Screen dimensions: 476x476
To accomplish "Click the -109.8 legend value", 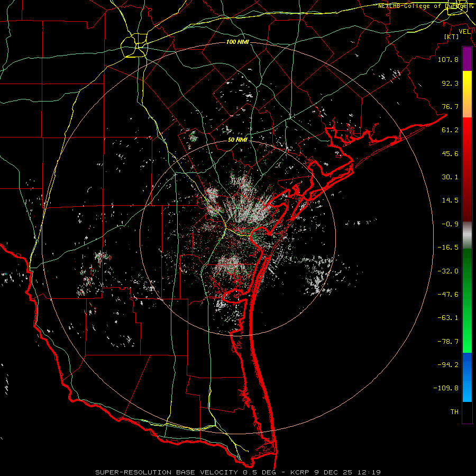I will [x=446, y=388].
